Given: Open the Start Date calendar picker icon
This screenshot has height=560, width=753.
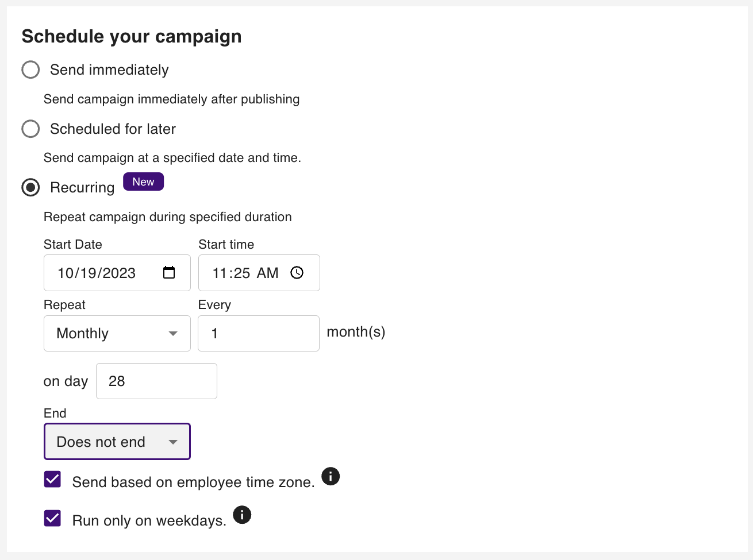Looking at the screenshot, I should [169, 273].
